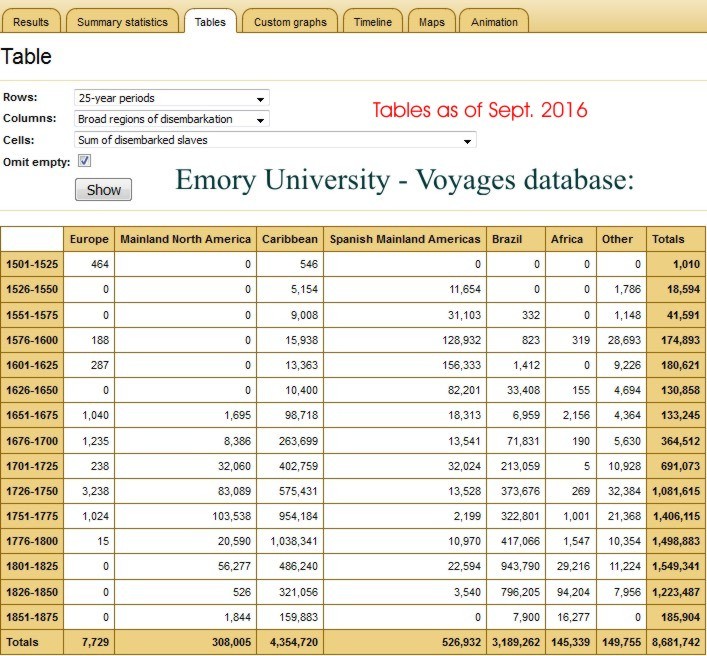Image resolution: width=707 pixels, height=656 pixels.
Task: Go to the Animation tab
Action: (x=494, y=21)
